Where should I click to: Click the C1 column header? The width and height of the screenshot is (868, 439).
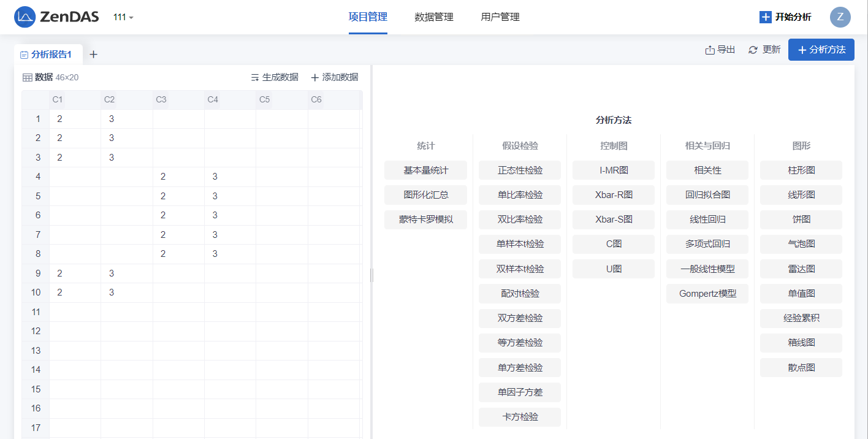(58, 99)
